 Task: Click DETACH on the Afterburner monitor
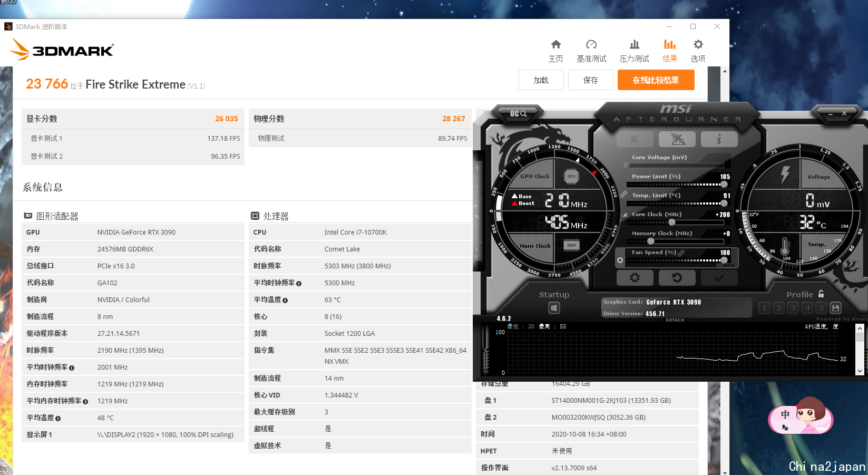(675, 320)
